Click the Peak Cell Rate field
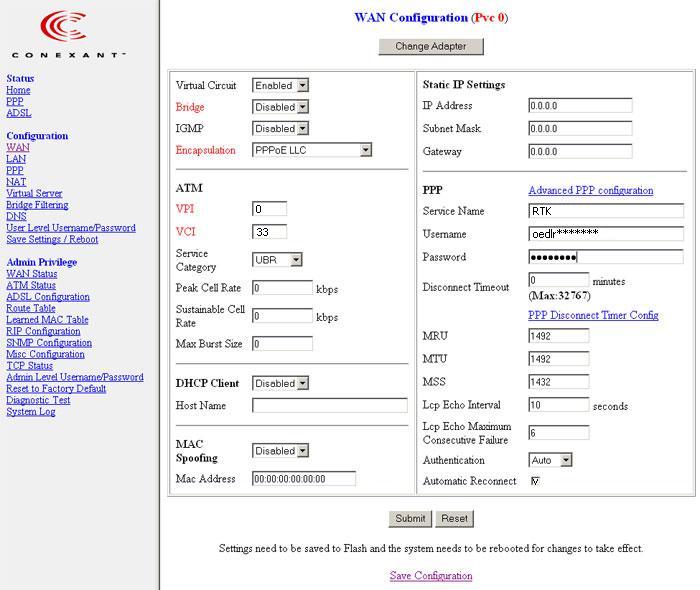Image resolution: width=700 pixels, height=590 pixels. click(x=282, y=288)
